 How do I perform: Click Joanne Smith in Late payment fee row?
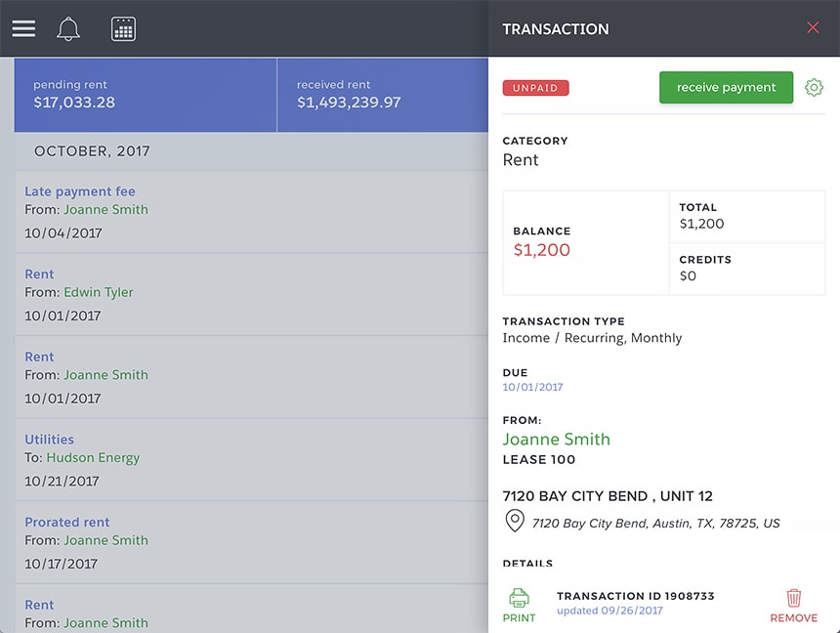click(106, 210)
